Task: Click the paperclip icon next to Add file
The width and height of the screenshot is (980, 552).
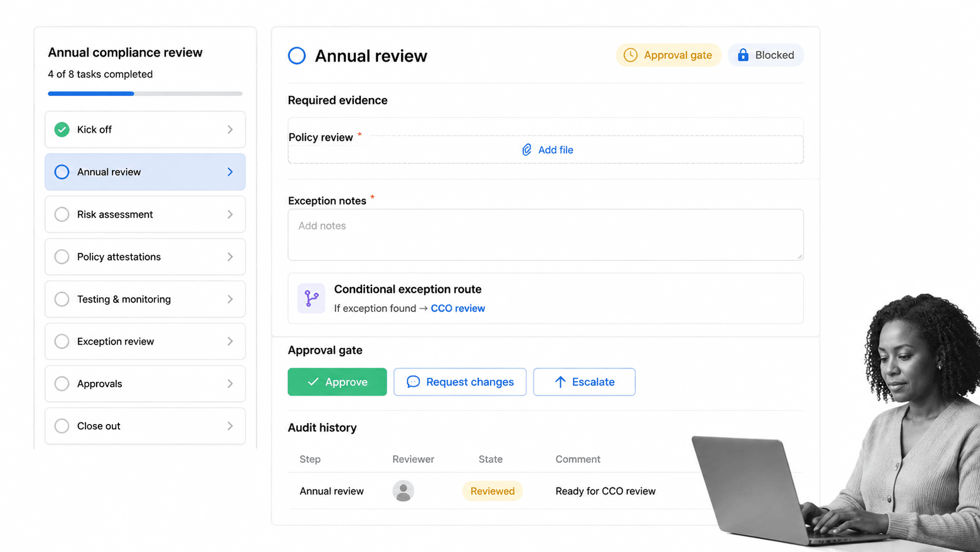Action: [x=526, y=150]
